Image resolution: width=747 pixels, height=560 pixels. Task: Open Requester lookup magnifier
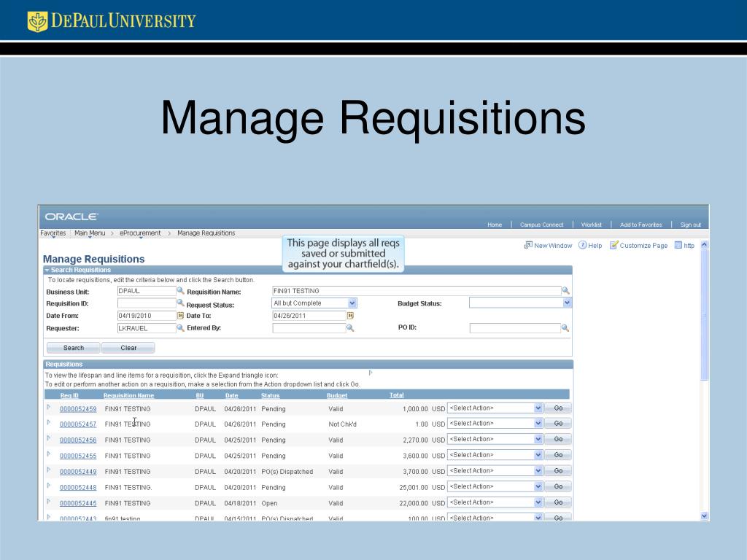(181, 327)
